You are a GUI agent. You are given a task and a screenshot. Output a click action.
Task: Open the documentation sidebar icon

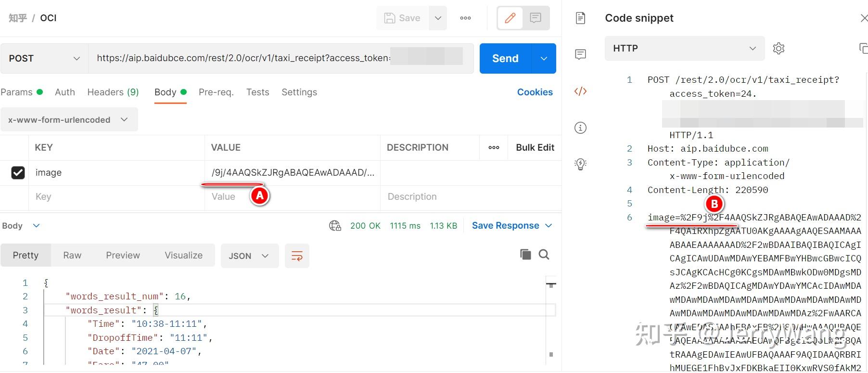pyautogui.click(x=581, y=18)
